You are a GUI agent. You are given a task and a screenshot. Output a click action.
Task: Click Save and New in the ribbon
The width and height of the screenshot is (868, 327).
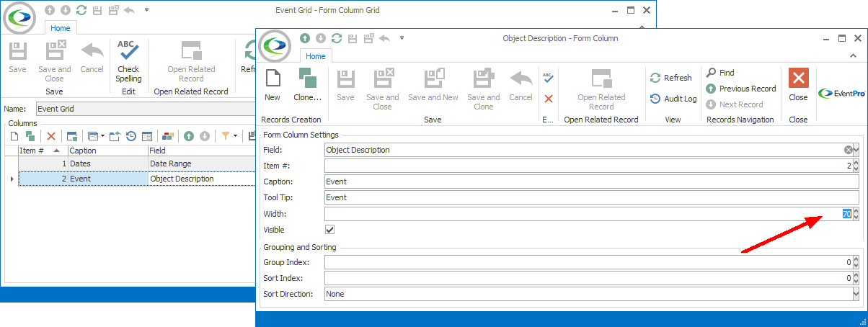click(433, 84)
